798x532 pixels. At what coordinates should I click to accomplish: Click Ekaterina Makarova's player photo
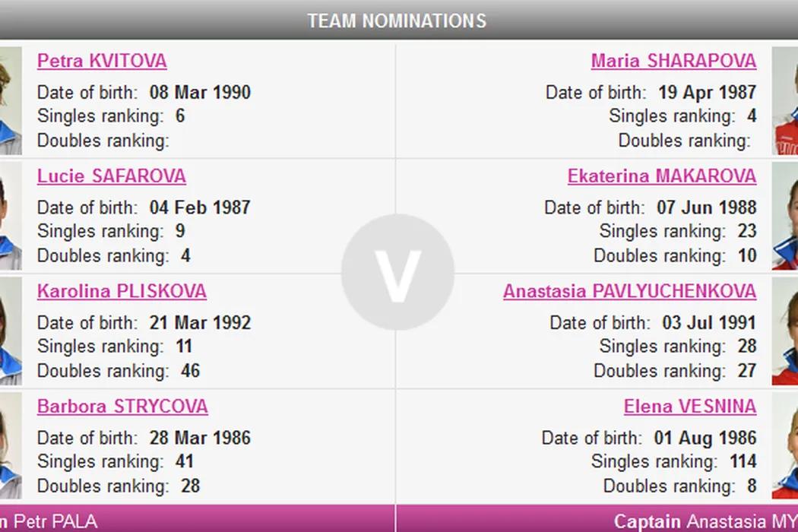[x=785, y=217]
